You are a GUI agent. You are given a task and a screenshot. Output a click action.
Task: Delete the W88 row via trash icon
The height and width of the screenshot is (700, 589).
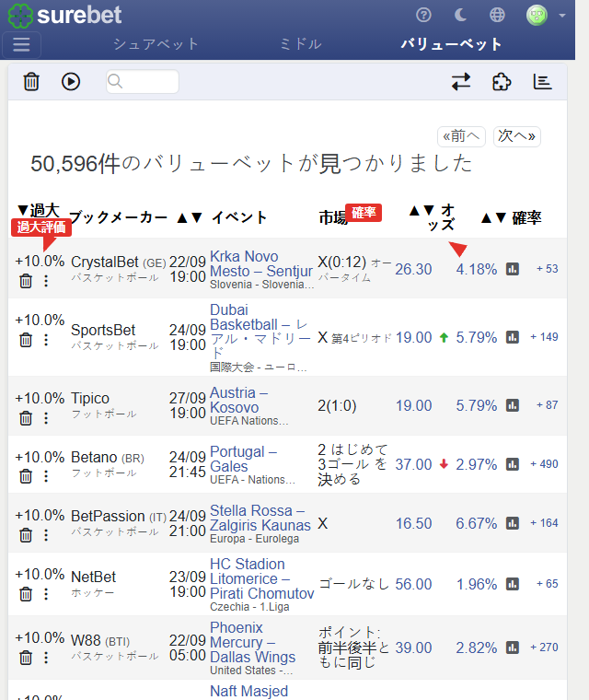point(26,658)
